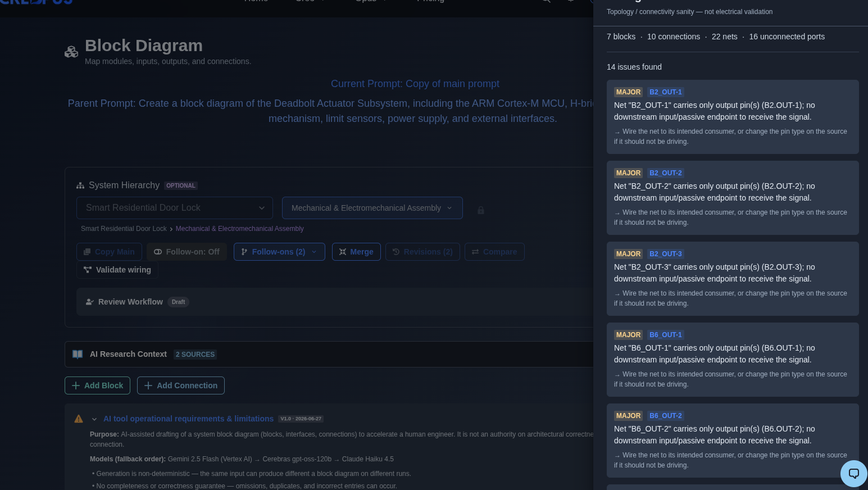Click the '7 blocks' summary count

pyautogui.click(x=621, y=37)
